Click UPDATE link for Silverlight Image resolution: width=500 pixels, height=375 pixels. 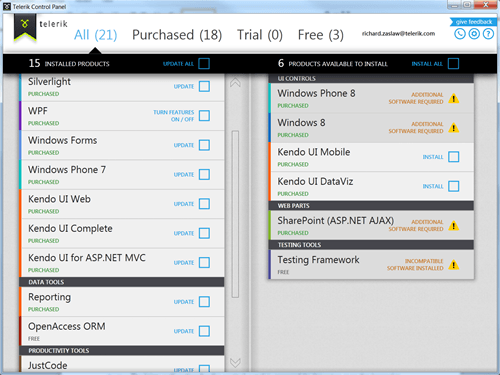(x=184, y=86)
